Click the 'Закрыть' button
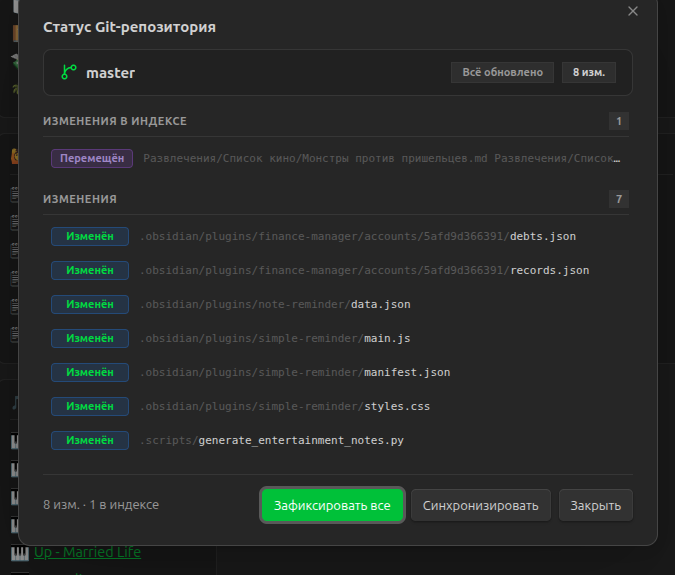 pos(595,505)
